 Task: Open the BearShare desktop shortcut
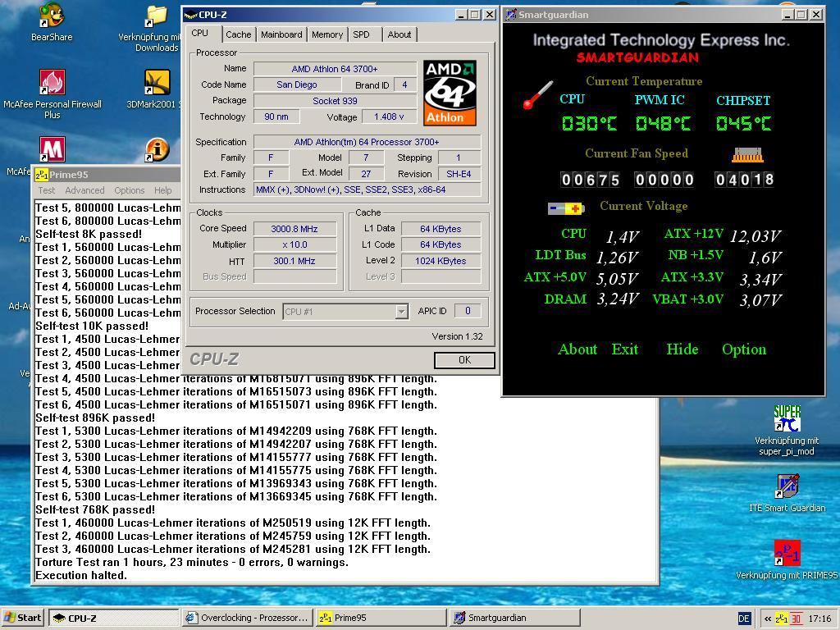tap(52, 22)
